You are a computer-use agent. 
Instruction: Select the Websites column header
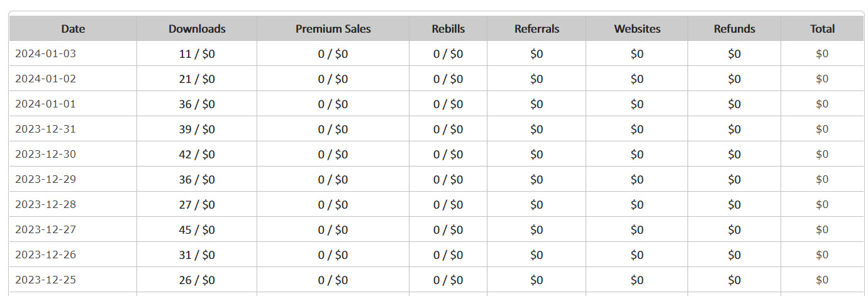[x=637, y=29]
